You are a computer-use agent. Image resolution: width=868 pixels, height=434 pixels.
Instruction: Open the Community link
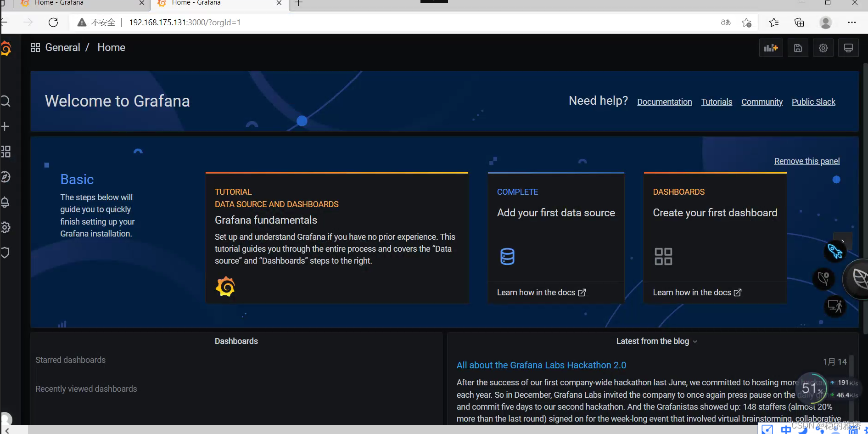762,102
